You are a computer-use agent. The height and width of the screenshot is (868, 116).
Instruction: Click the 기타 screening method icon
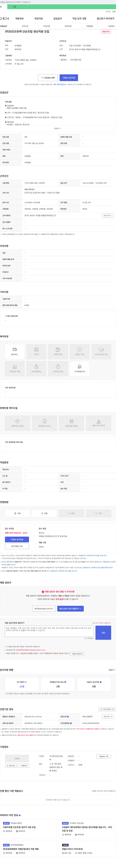tap(98, 513)
